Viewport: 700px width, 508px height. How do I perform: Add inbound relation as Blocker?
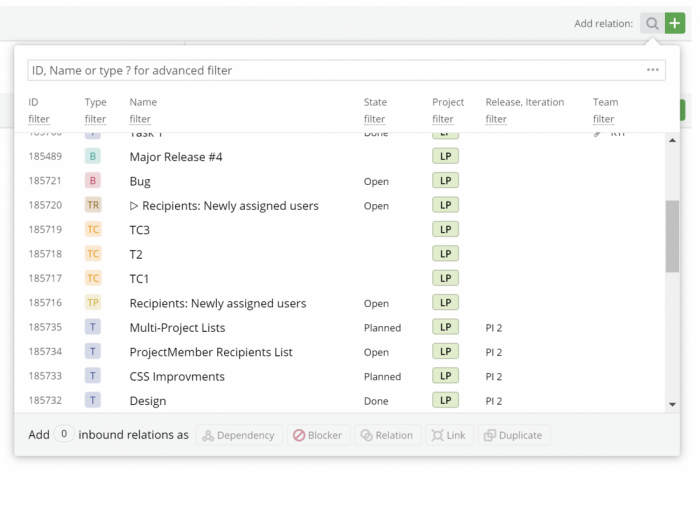[x=317, y=435]
